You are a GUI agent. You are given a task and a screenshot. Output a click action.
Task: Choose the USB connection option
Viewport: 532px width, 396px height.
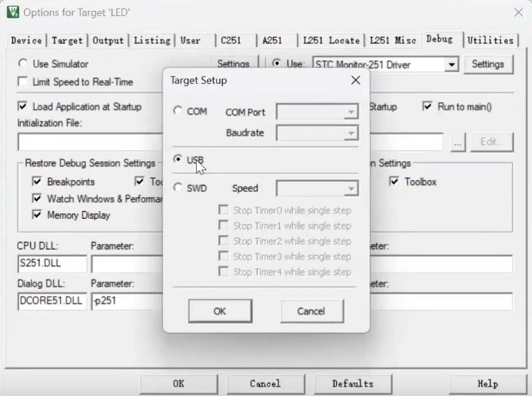tap(178, 160)
